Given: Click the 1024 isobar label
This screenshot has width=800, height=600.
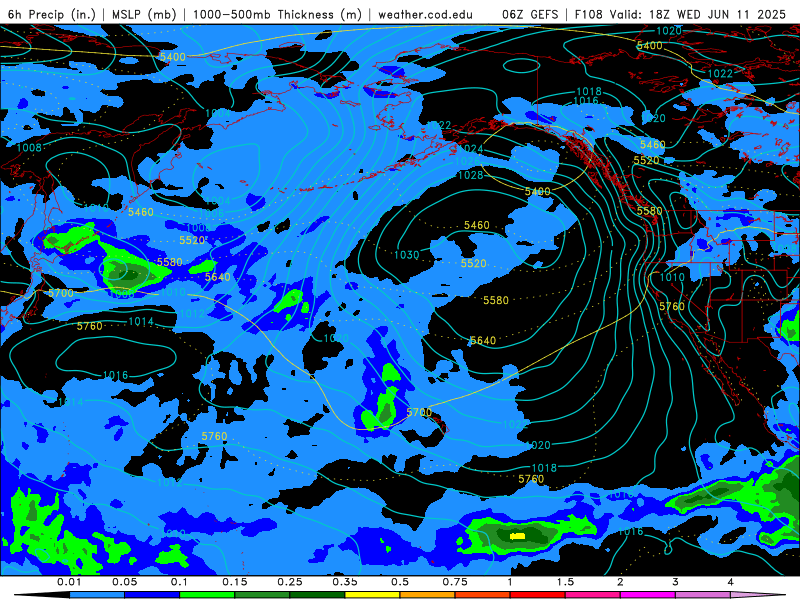Looking at the screenshot, I should [470, 148].
